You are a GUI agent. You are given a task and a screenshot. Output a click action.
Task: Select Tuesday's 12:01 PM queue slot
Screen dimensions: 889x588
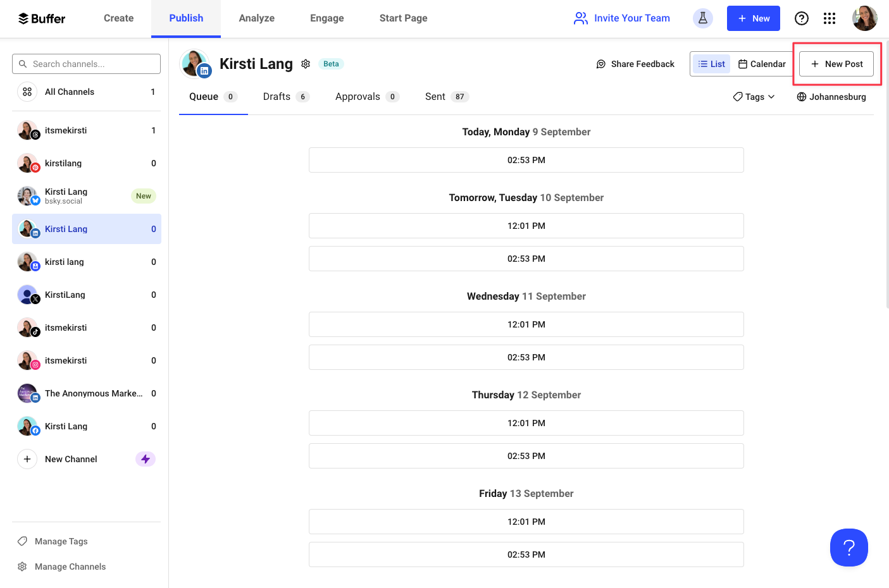[x=526, y=226]
